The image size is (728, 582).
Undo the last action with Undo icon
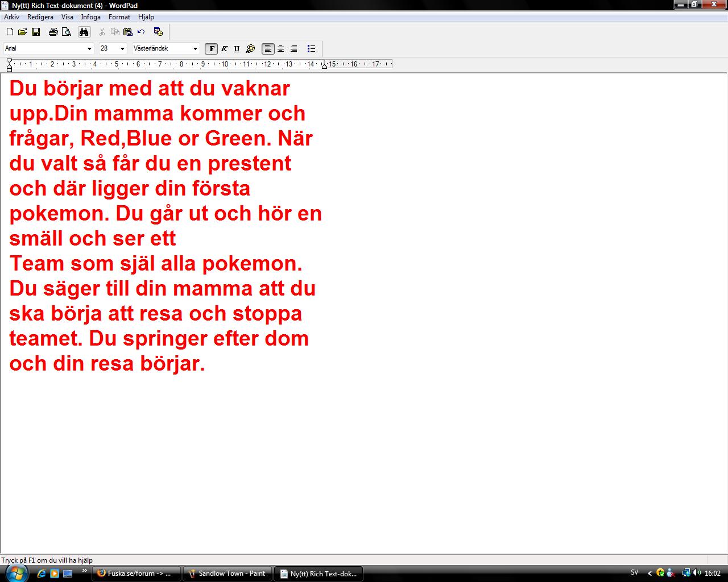[141, 32]
